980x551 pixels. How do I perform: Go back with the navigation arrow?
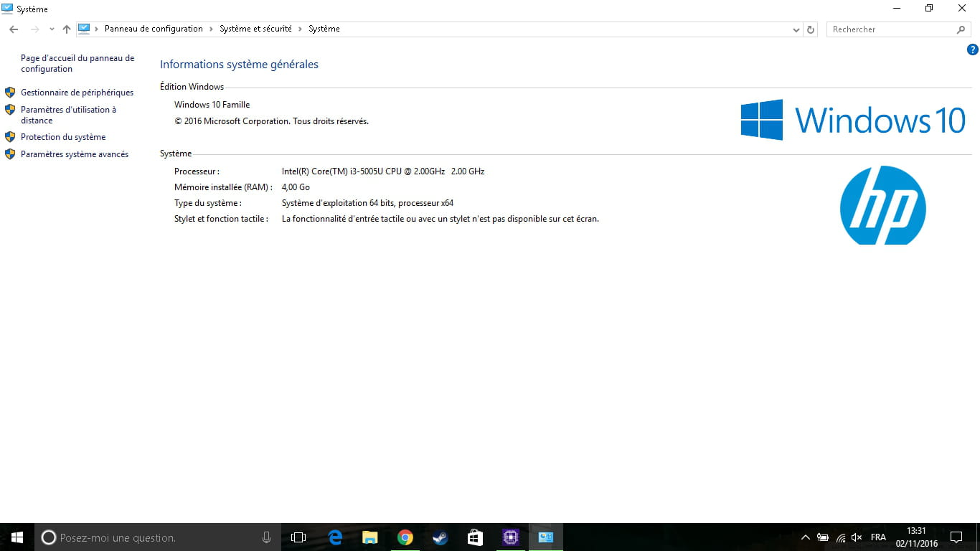[x=14, y=29]
